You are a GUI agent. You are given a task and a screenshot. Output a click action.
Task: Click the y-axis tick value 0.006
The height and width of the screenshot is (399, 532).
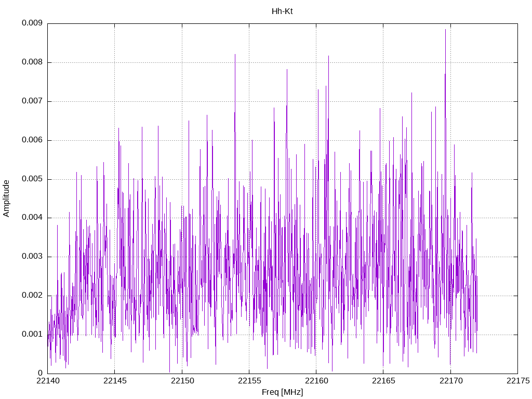click(32, 140)
